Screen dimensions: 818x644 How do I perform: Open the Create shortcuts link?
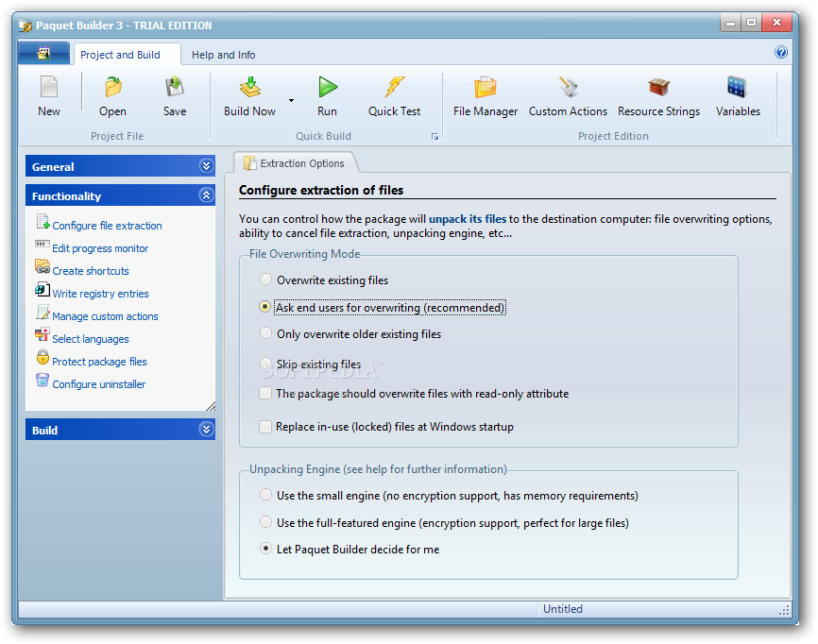click(91, 271)
